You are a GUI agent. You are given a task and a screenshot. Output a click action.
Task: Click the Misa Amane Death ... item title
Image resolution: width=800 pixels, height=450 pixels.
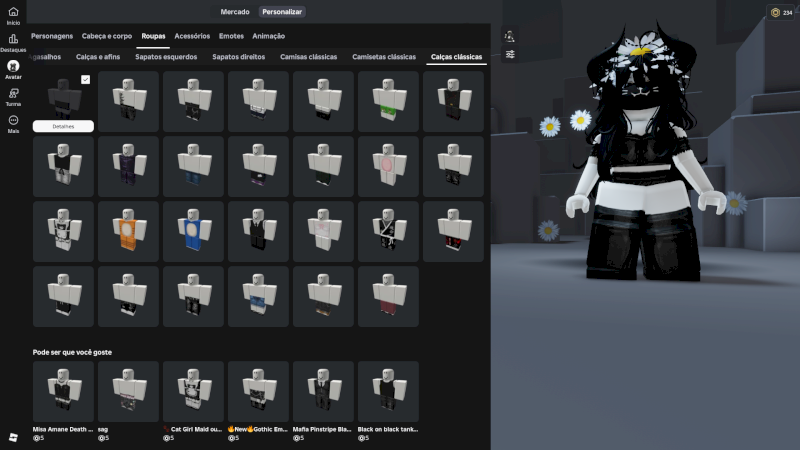point(63,430)
